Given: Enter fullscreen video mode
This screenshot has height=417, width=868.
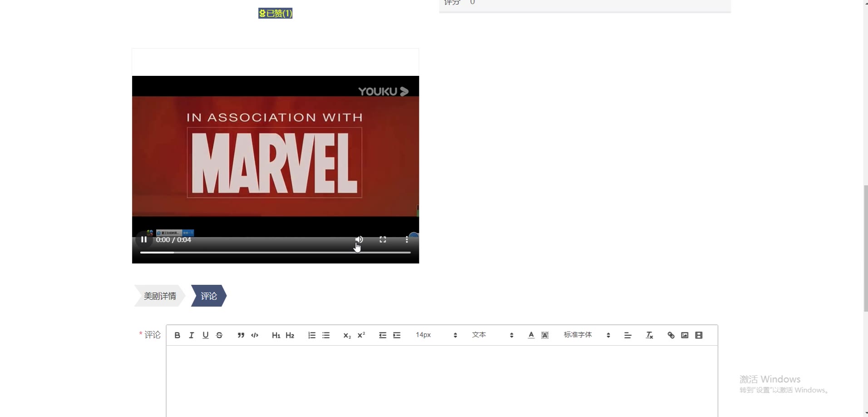Looking at the screenshot, I should click(383, 239).
